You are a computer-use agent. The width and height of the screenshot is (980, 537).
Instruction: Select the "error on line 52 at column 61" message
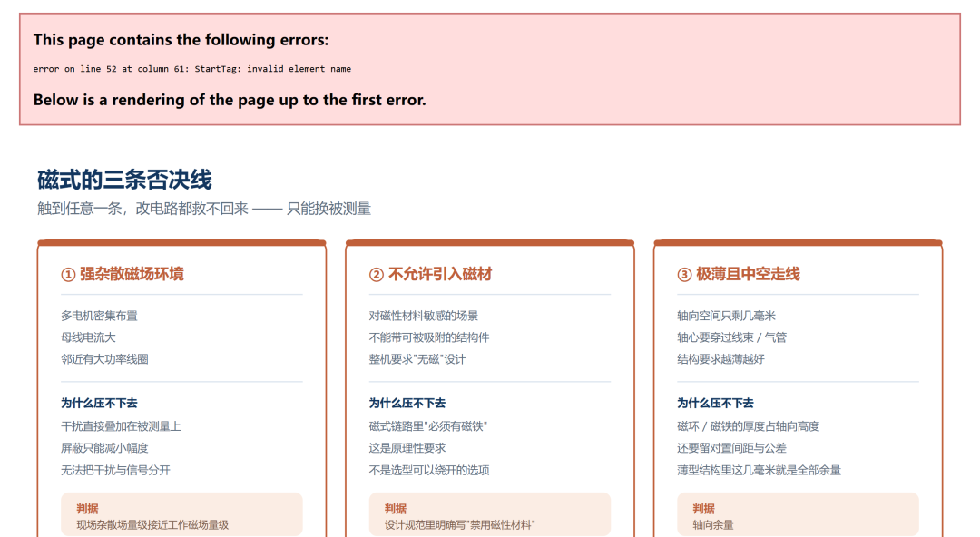point(191,69)
